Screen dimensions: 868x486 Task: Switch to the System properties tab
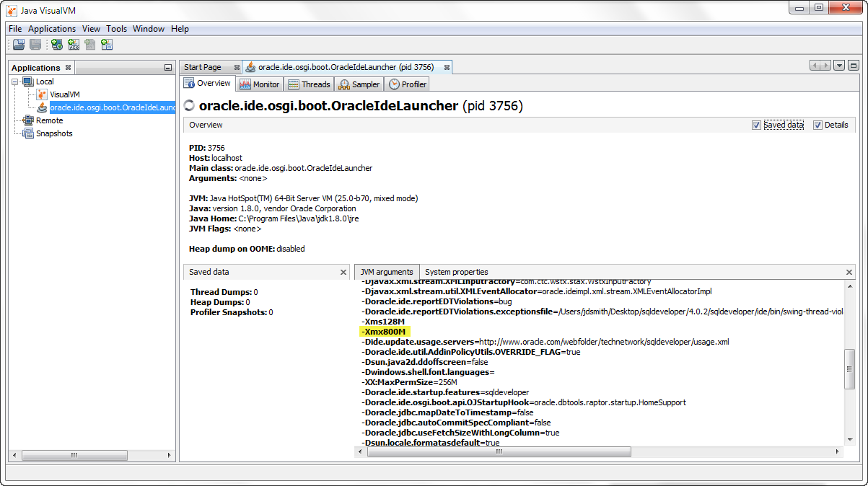456,272
